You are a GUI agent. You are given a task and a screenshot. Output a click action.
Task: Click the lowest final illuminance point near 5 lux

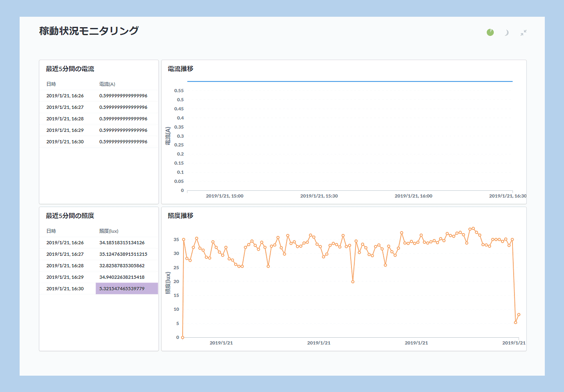(x=515, y=323)
